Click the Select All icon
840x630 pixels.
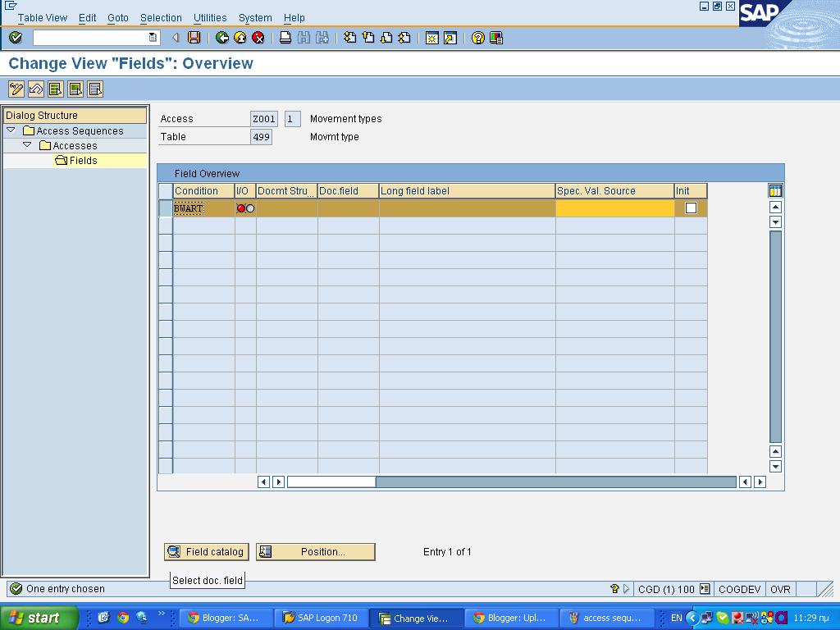[x=56, y=89]
